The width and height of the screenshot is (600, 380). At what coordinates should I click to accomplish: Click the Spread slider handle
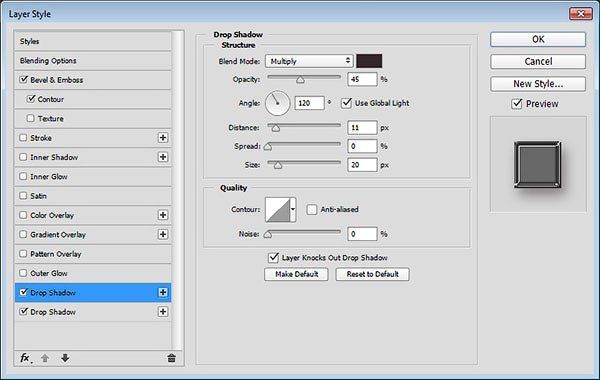tap(268, 147)
